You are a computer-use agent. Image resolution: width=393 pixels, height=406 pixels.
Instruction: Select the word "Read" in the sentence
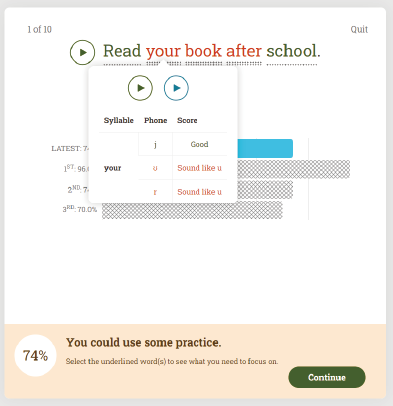pos(122,51)
